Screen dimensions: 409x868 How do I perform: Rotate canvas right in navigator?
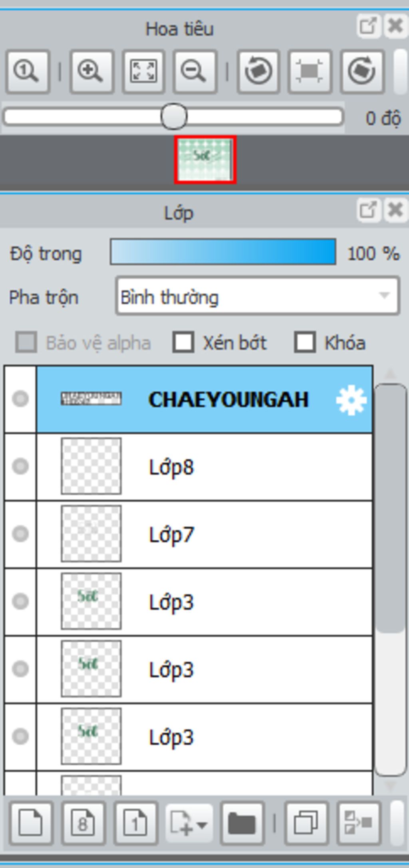tap(362, 71)
